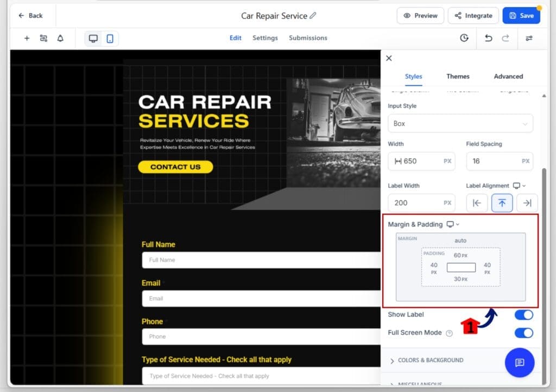Viewport: 556px width, 392px height.
Task: Open the styles sliders panel icon
Action: coord(529,38)
